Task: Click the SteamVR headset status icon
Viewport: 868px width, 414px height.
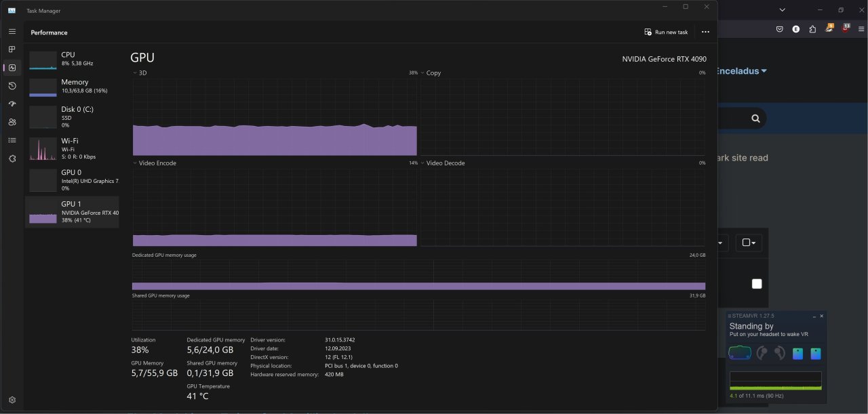Action: point(740,353)
